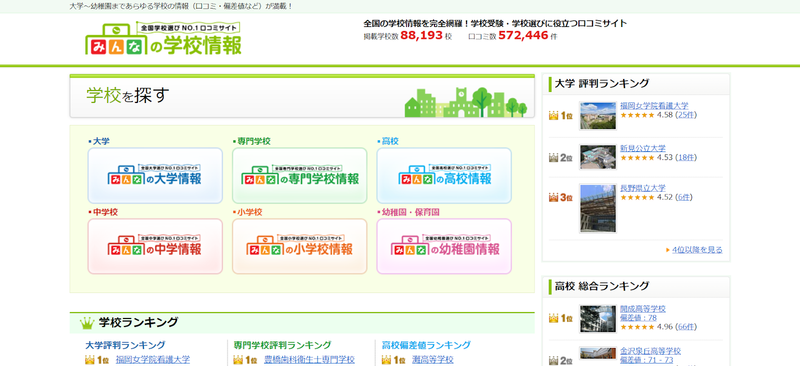Open the みんなの大学情報 banner

(155, 176)
